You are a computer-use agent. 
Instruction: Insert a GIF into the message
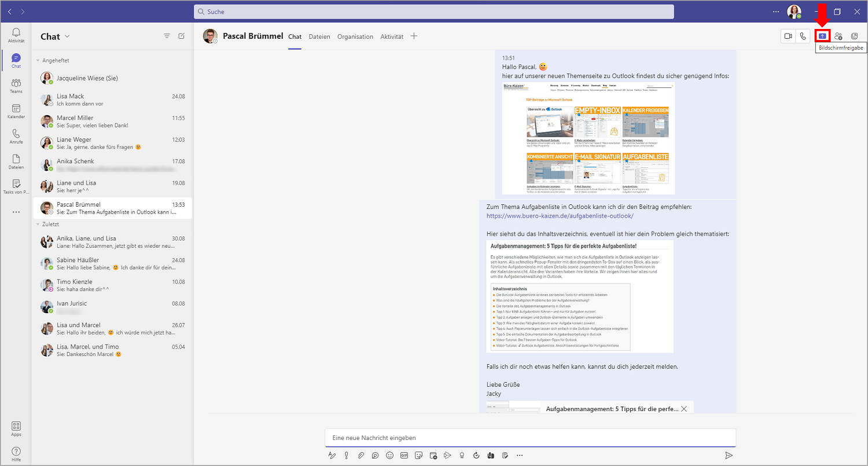click(404, 456)
